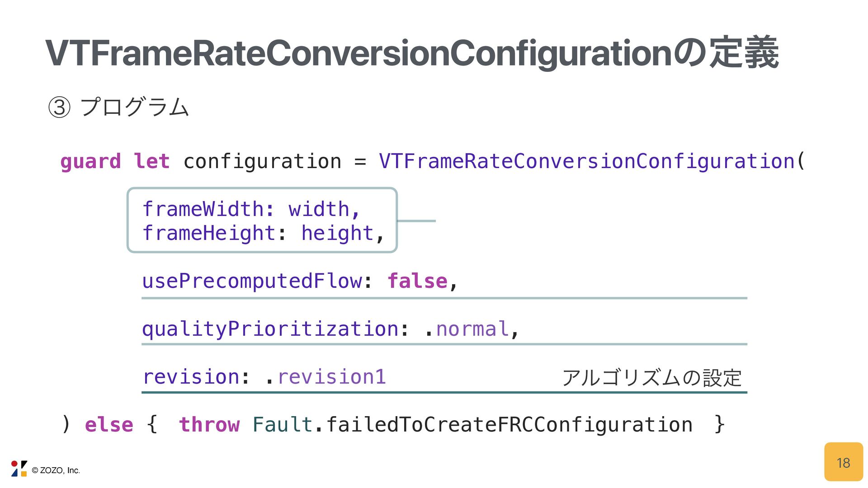Click the else keyword
The height and width of the screenshot is (488, 868).
click(x=109, y=425)
